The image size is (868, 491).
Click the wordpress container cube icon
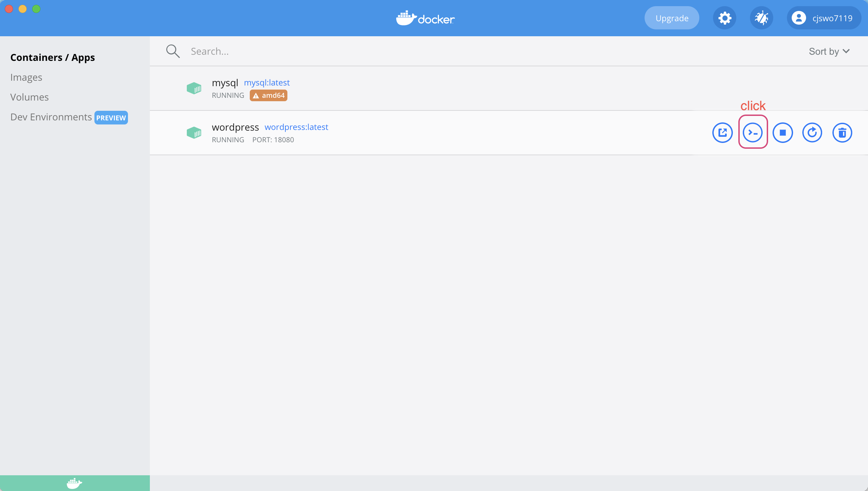[194, 133]
